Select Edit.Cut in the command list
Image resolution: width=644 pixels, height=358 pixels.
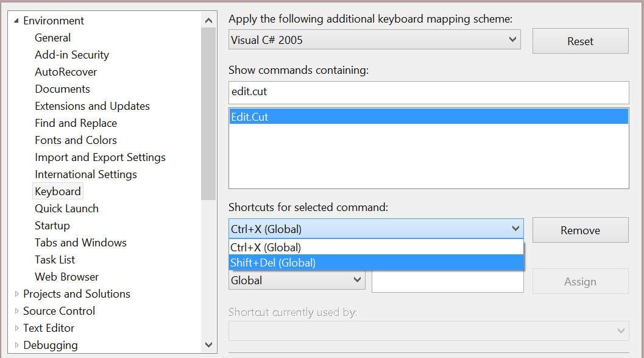(x=429, y=116)
